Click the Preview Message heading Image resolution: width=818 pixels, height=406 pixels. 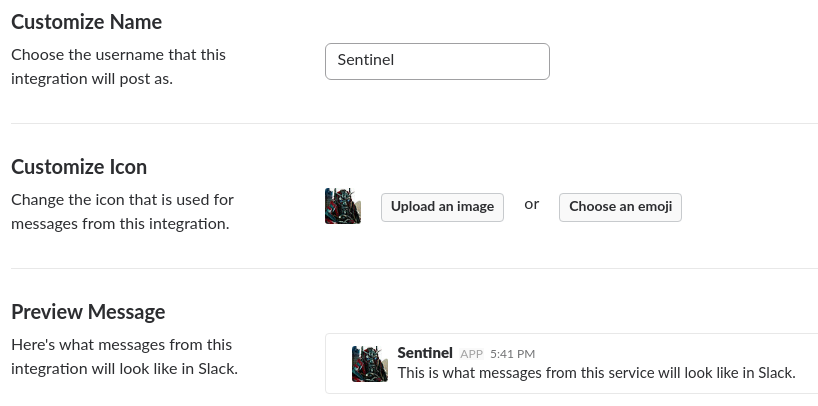[88, 312]
